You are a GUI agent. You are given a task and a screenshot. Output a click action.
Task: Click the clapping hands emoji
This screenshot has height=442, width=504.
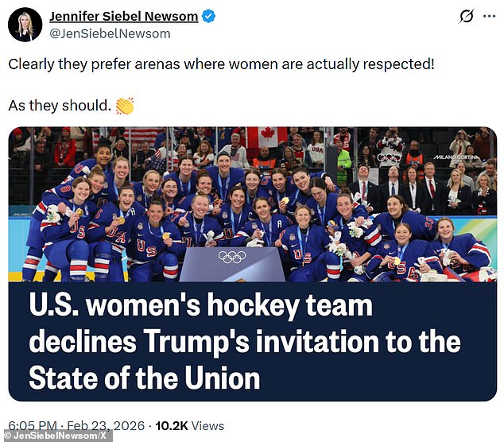point(125,106)
